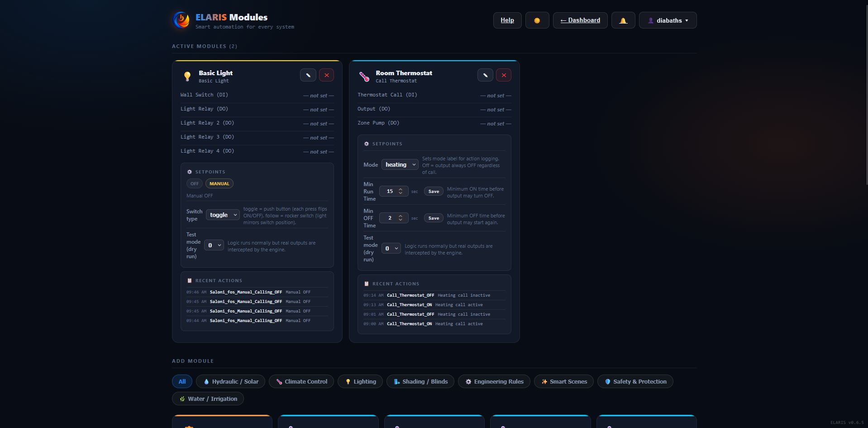Click the ELARIS flame logo
Viewport: 868px width, 428px height.
[181, 20]
